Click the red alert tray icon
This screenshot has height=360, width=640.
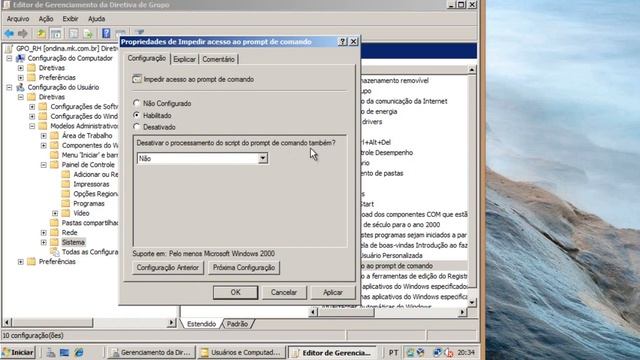[449, 353]
